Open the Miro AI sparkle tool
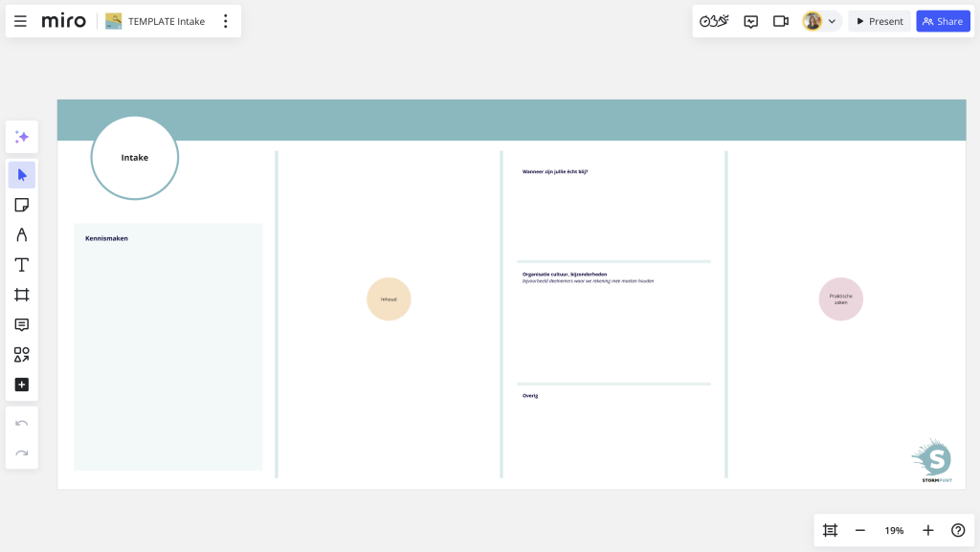The width and height of the screenshot is (980, 552). coord(22,137)
